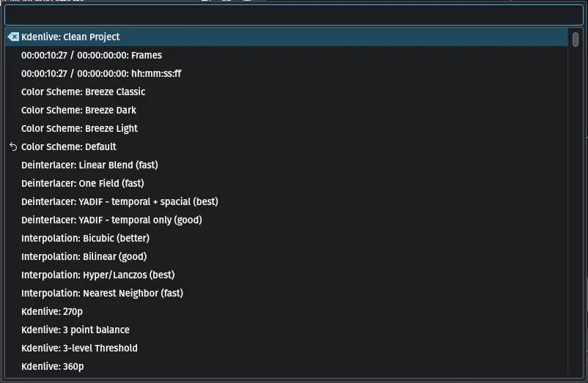Choose the hh:mm:ss:ff timecode format entry

coord(286,73)
